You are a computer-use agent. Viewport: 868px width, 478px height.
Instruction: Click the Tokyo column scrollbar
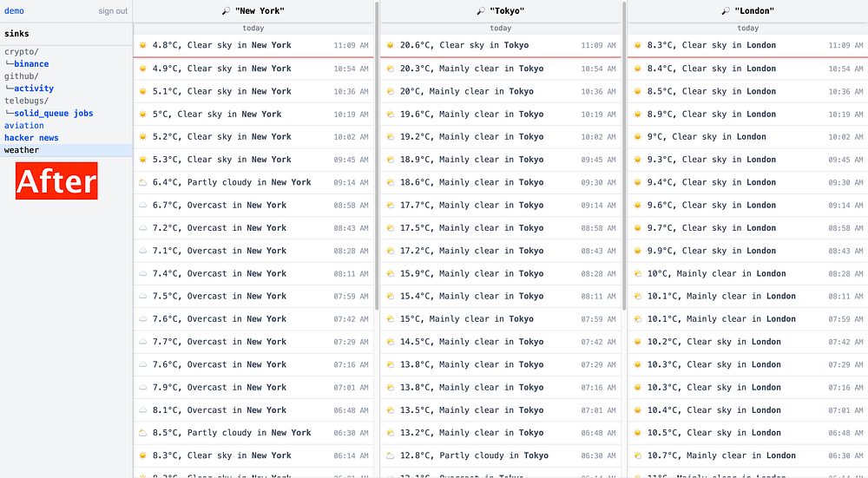[623, 156]
